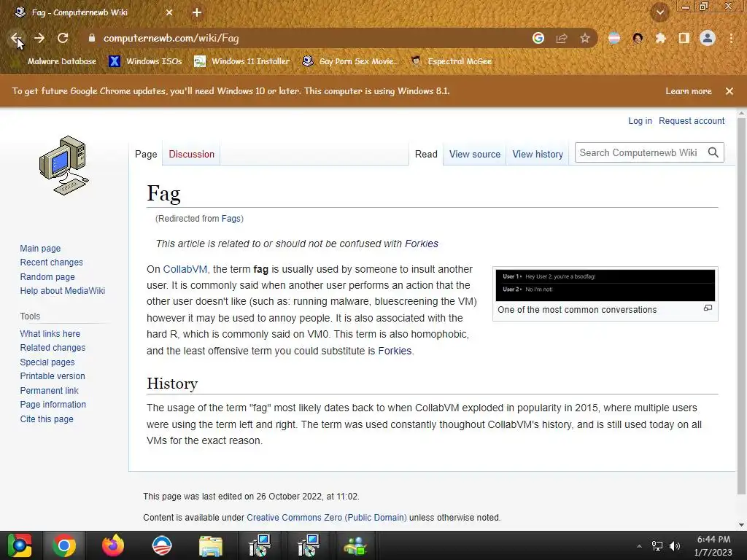Select the Read tab
The height and width of the screenshot is (560, 747).
(426, 155)
